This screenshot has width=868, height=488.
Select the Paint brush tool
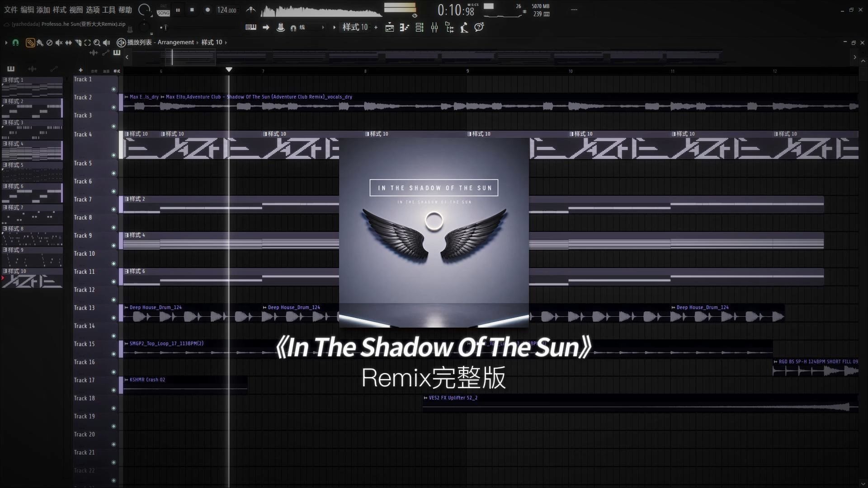coord(40,42)
